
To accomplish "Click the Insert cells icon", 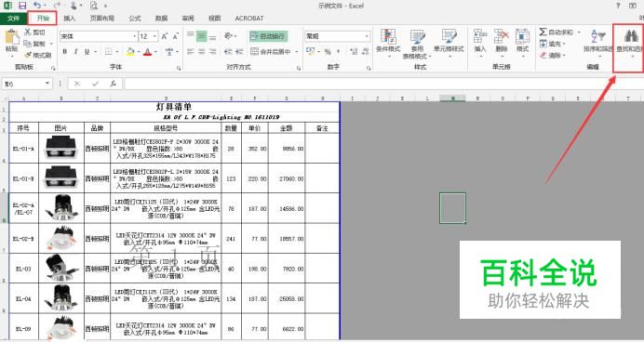I will [479, 36].
